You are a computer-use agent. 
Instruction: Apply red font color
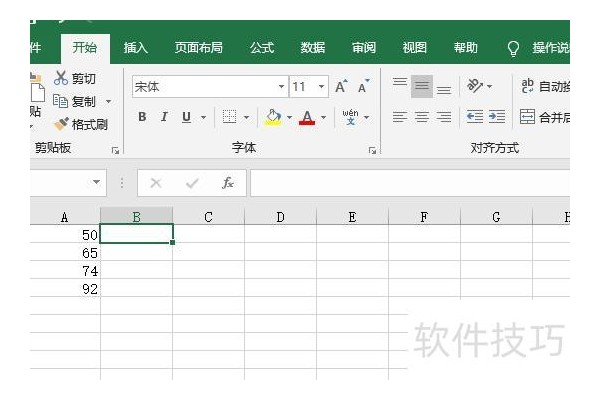pos(307,117)
